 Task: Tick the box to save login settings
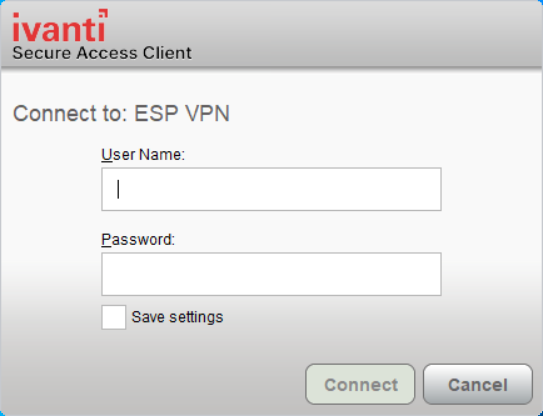tap(114, 317)
